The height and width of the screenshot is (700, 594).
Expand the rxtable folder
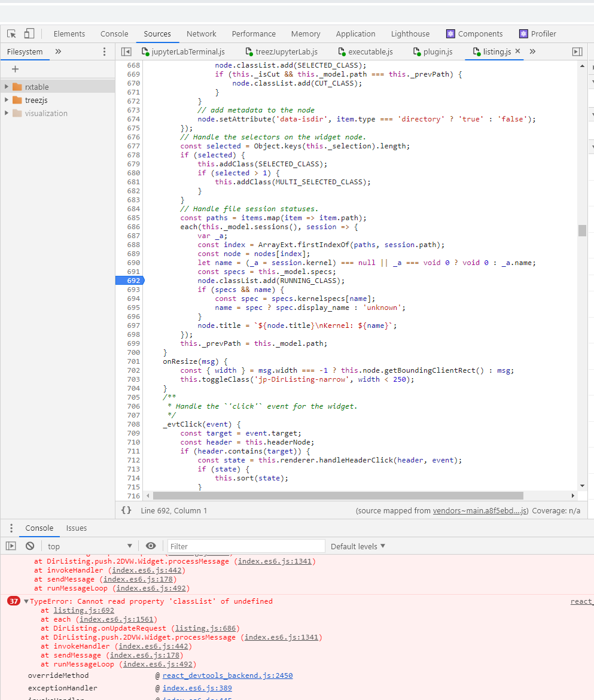click(6, 87)
